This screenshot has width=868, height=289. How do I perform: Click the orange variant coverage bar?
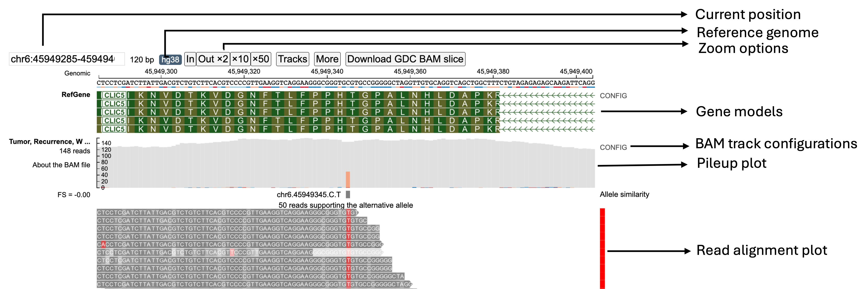click(348, 180)
